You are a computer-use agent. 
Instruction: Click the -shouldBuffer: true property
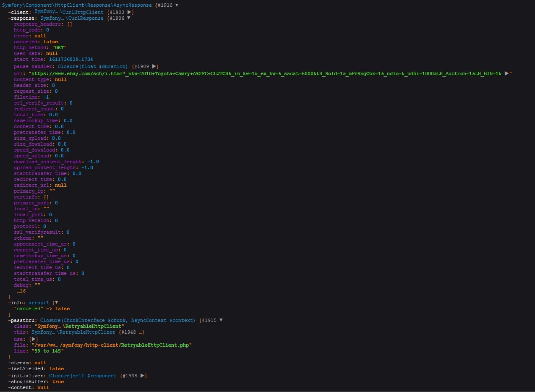(x=36, y=382)
